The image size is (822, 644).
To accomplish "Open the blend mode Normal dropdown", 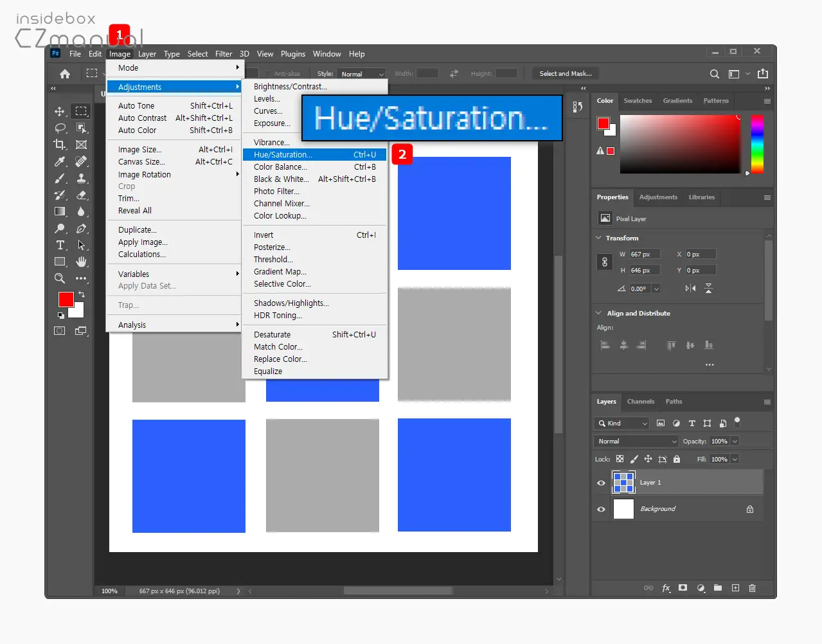I will point(636,442).
